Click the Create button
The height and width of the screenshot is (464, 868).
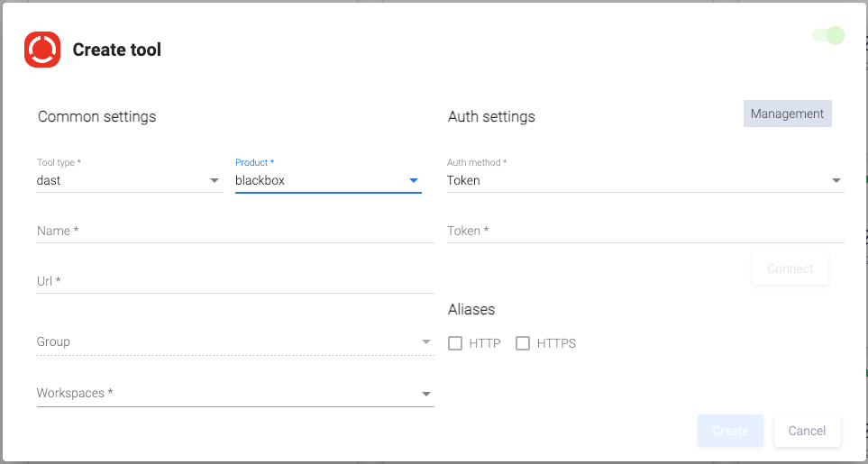coord(730,431)
